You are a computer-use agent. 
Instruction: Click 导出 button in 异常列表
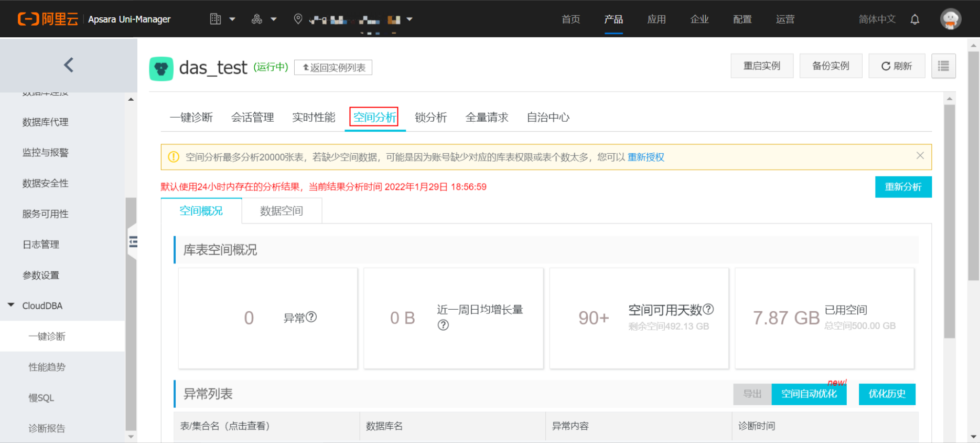click(x=752, y=394)
